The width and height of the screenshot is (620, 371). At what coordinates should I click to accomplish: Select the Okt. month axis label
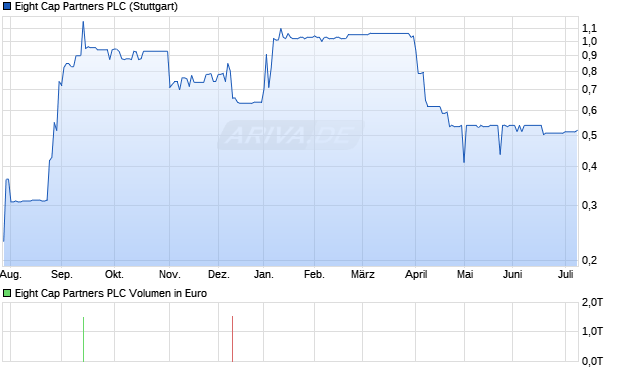114,274
